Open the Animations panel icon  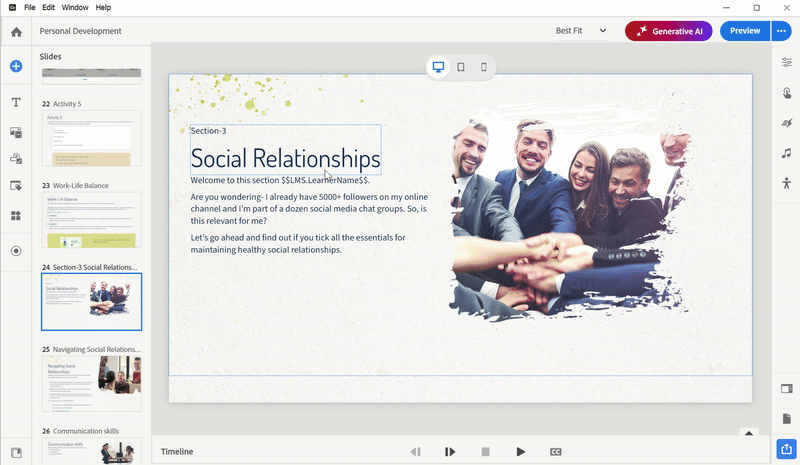(x=786, y=123)
